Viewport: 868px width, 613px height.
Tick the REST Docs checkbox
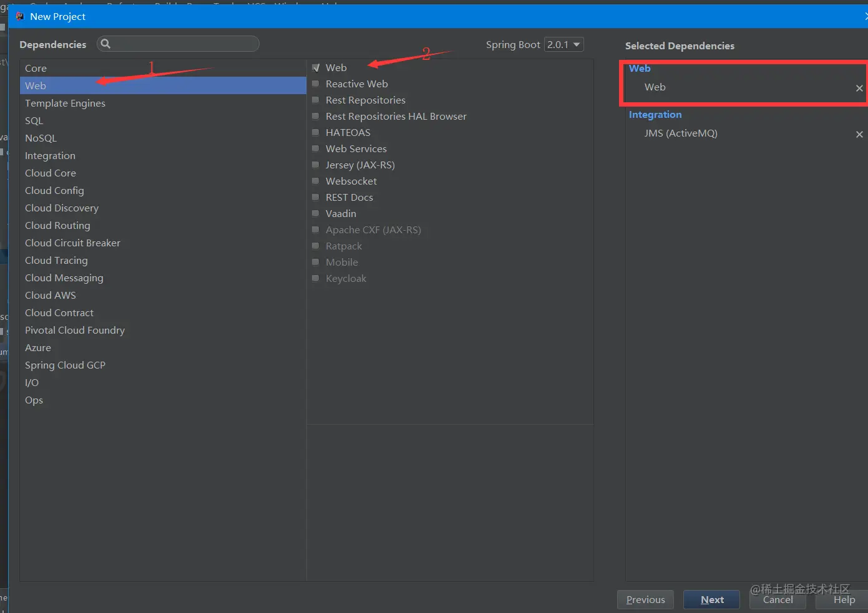[316, 197]
